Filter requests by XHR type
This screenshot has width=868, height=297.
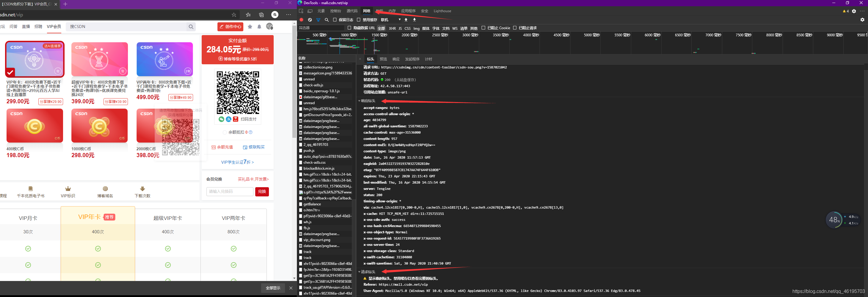coord(393,28)
